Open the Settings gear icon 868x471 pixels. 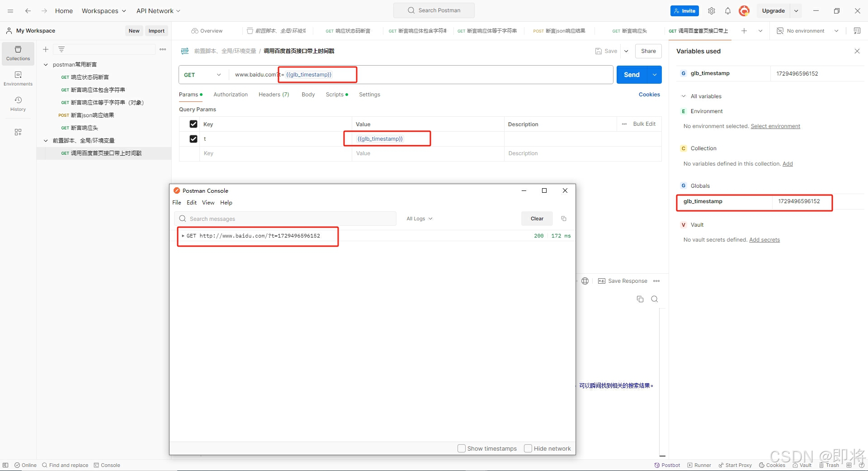tap(712, 11)
